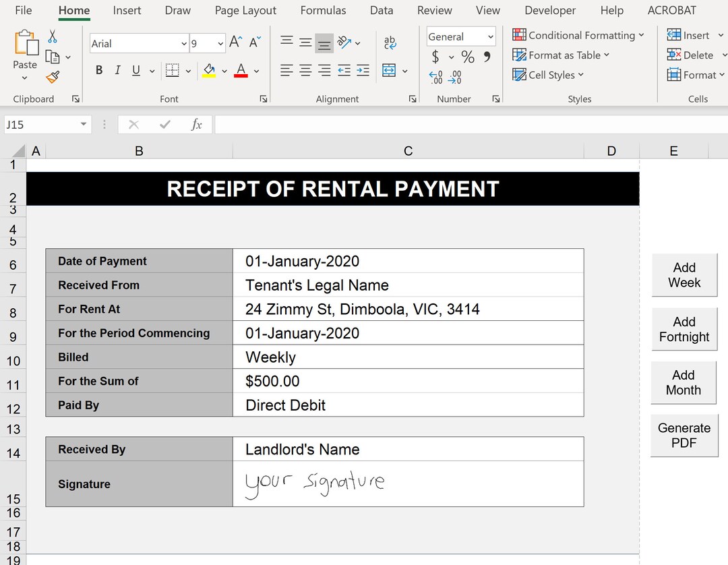The image size is (728, 565).
Task: Select the red Font Color swatch
Action: pos(241,69)
